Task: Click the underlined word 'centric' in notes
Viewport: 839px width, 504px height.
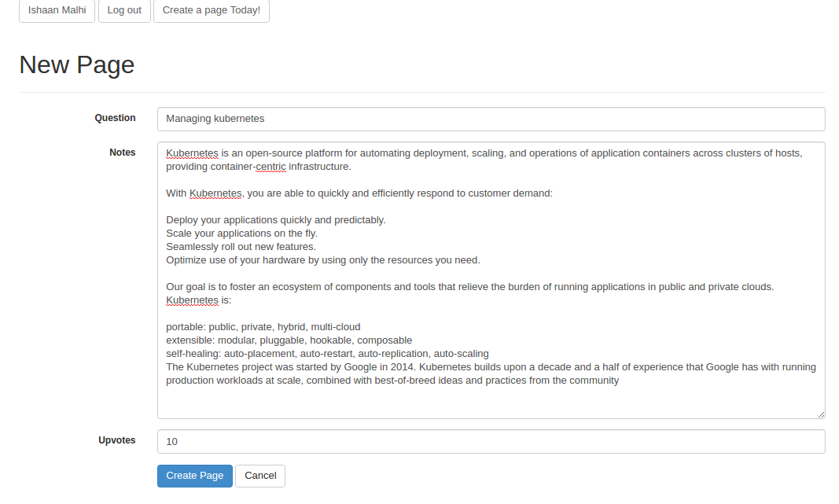Action: click(x=270, y=167)
